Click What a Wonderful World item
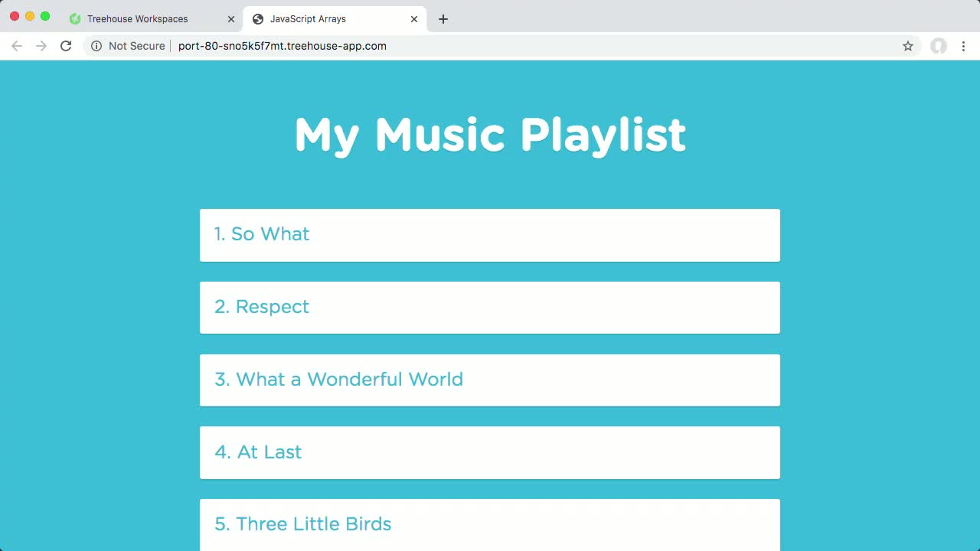This screenshot has width=980, height=551. [x=490, y=380]
